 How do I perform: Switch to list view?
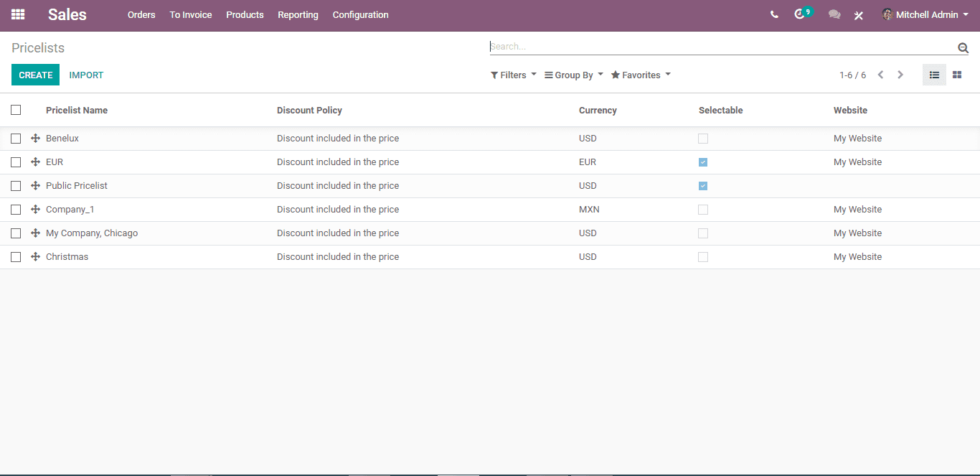934,75
